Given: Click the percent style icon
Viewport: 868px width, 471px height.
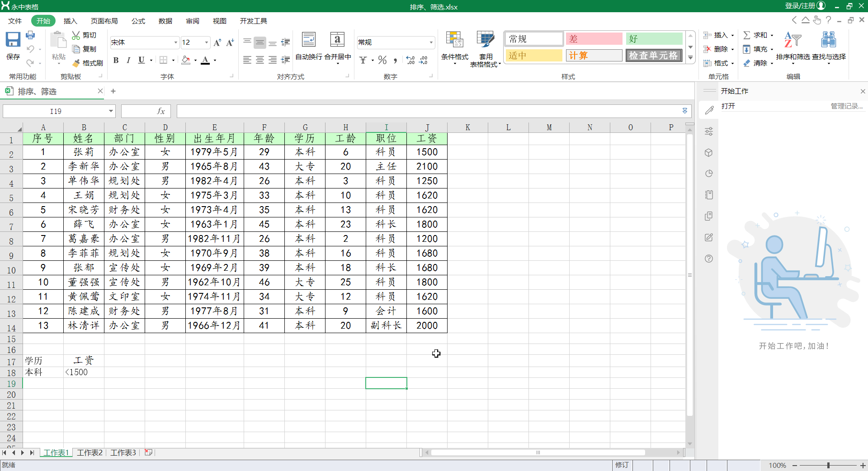Looking at the screenshot, I should pyautogui.click(x=382, y=60).
